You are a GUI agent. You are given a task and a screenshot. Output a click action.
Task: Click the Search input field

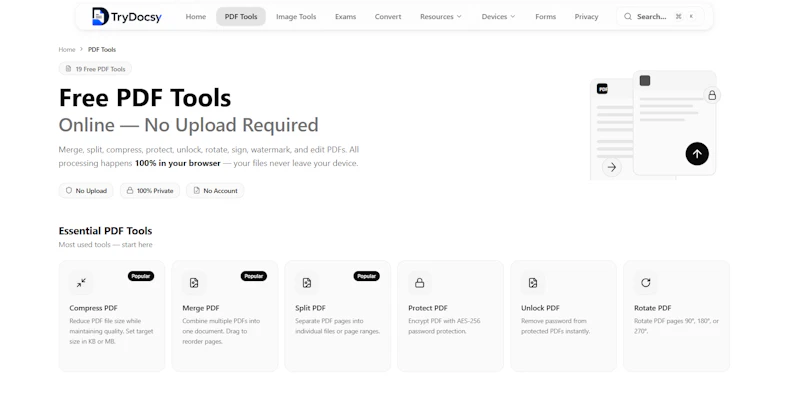tap(660, 16)
